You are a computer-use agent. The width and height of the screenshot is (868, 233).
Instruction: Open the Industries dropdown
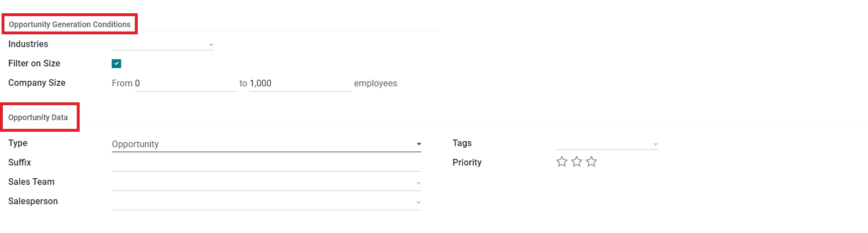click(x=163, y=44)
